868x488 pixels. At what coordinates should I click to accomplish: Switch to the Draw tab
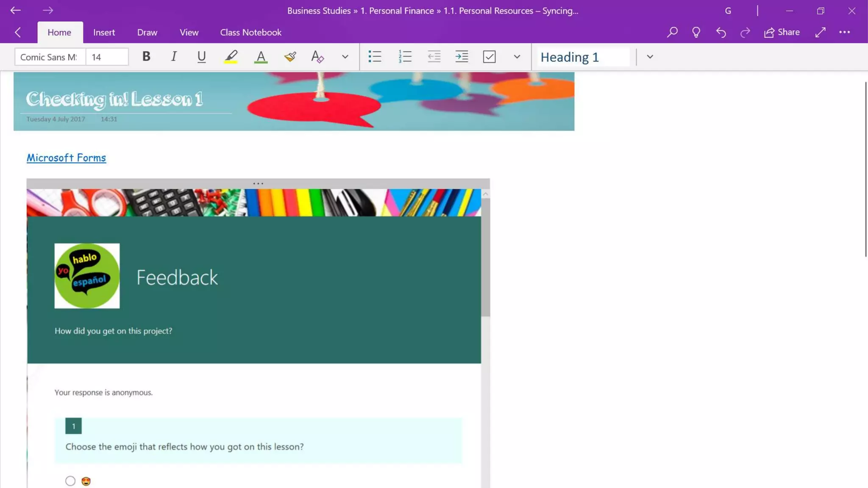point(147,32)
